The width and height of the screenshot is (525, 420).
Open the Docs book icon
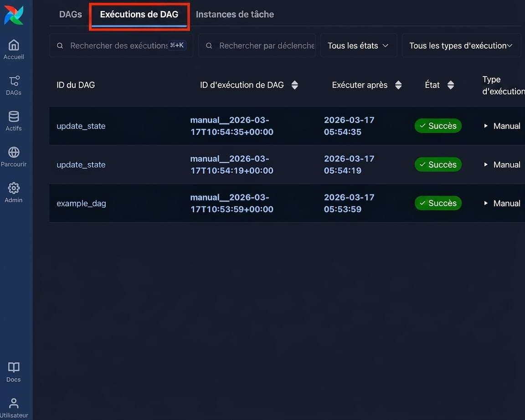point(14,368)
